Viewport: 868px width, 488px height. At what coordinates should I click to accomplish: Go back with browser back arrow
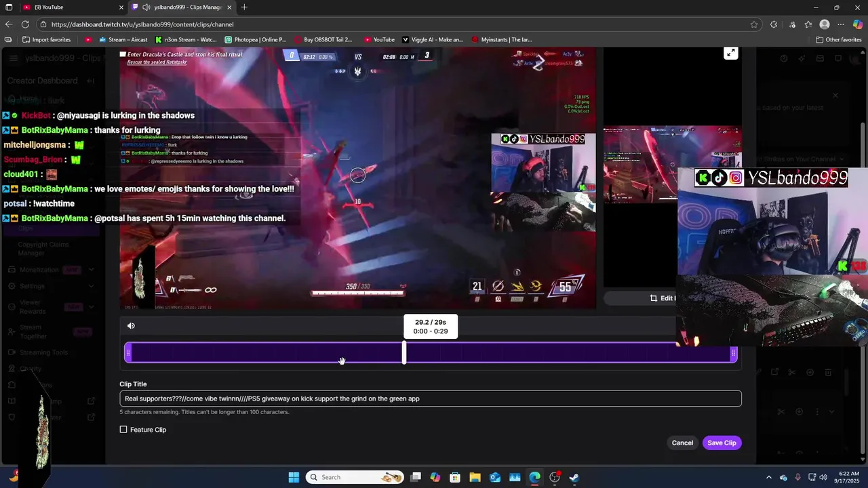[x=9, y=24]
